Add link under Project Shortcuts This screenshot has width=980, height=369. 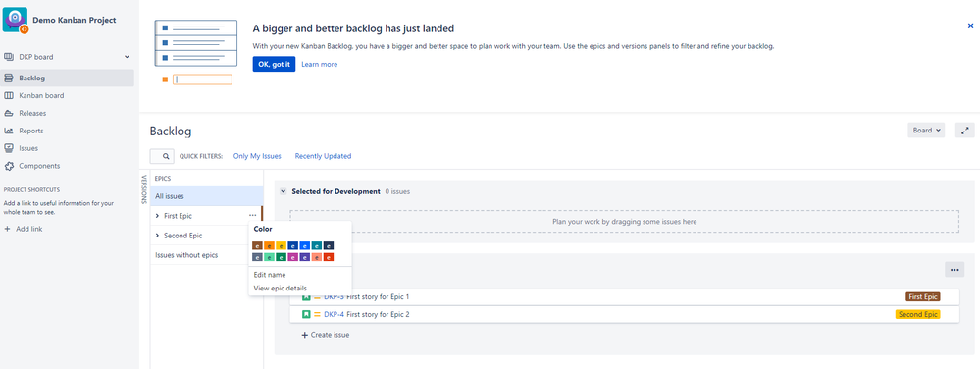click(24, 229)
